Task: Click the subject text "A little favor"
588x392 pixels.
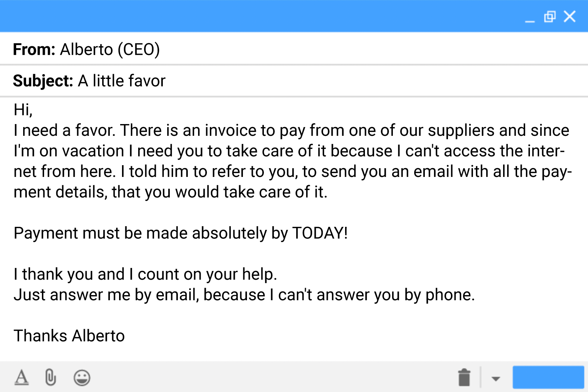Action: click(x=122, y=81)
